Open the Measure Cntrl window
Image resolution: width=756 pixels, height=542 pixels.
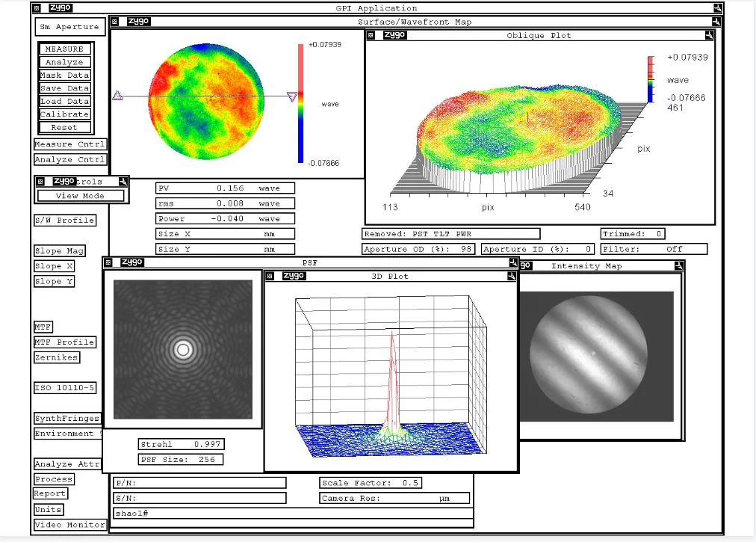coord(70,144)
